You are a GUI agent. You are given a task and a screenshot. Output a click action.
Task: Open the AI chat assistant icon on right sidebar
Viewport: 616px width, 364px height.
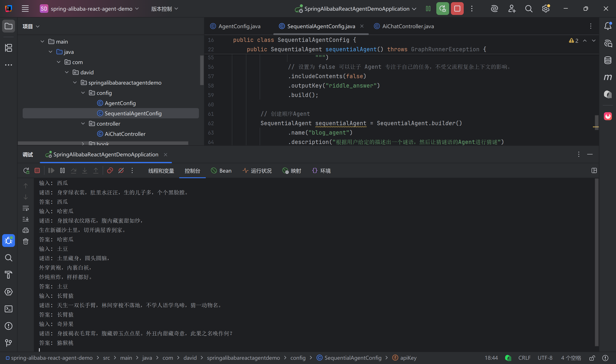pos(608,43)
